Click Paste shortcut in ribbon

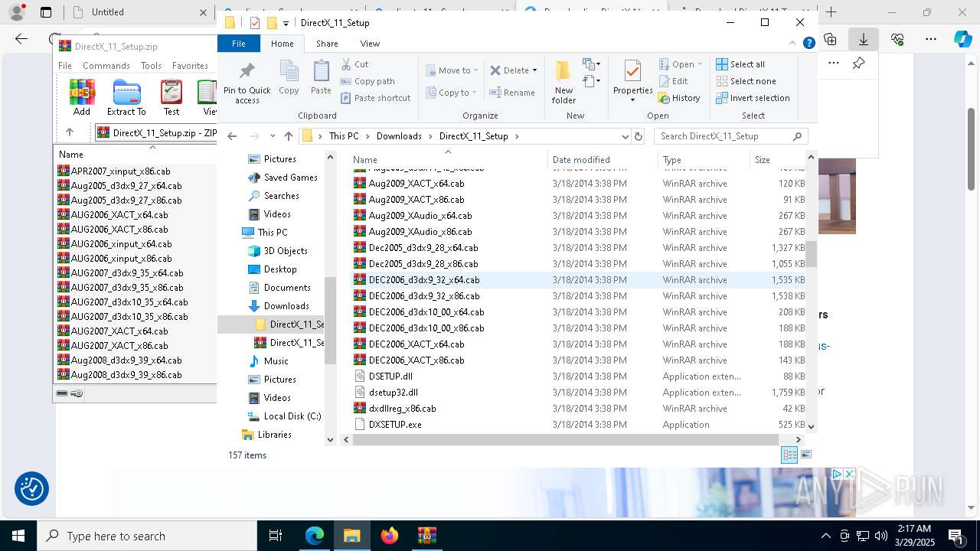(x=375, y=98)
